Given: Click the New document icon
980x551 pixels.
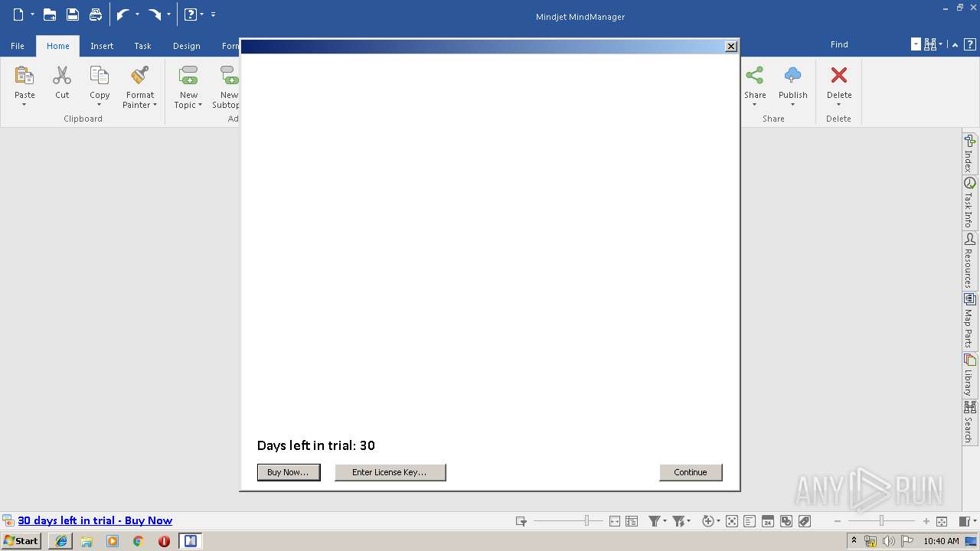Looking at the screenshot, I should pyautogui.click(x=18, y=15).
